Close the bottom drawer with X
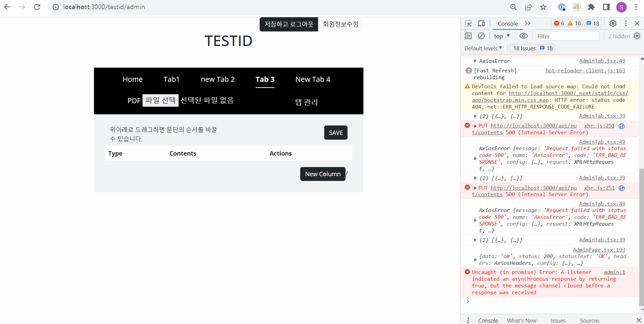The height and width of the screenshot is (324, 644). 639,320
